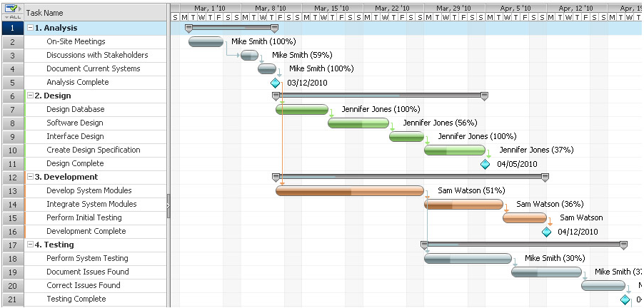
Task: Collapse the 3. Development group
Action: tap(31, 177)
